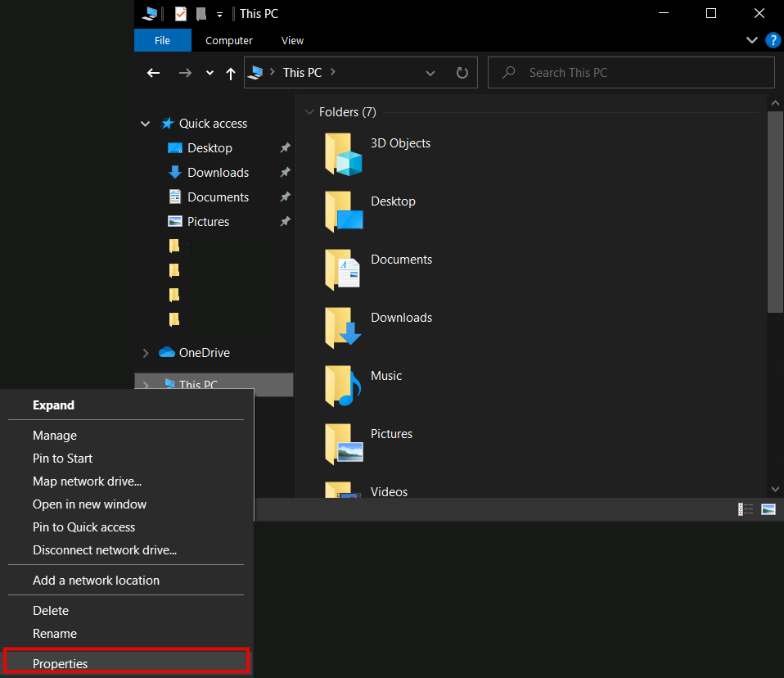784x678 pixels.
Task: Collapse the Folders (7) group
Action: 309,112
